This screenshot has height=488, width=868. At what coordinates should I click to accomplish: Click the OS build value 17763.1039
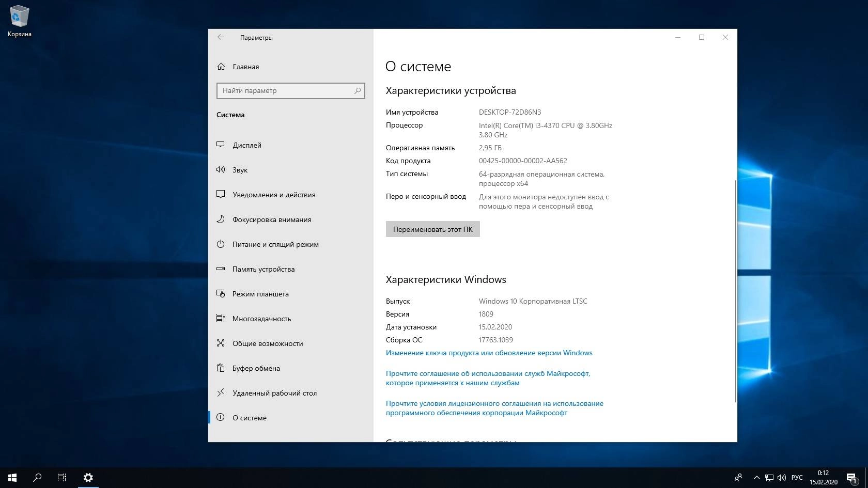[x=496, y=340]
